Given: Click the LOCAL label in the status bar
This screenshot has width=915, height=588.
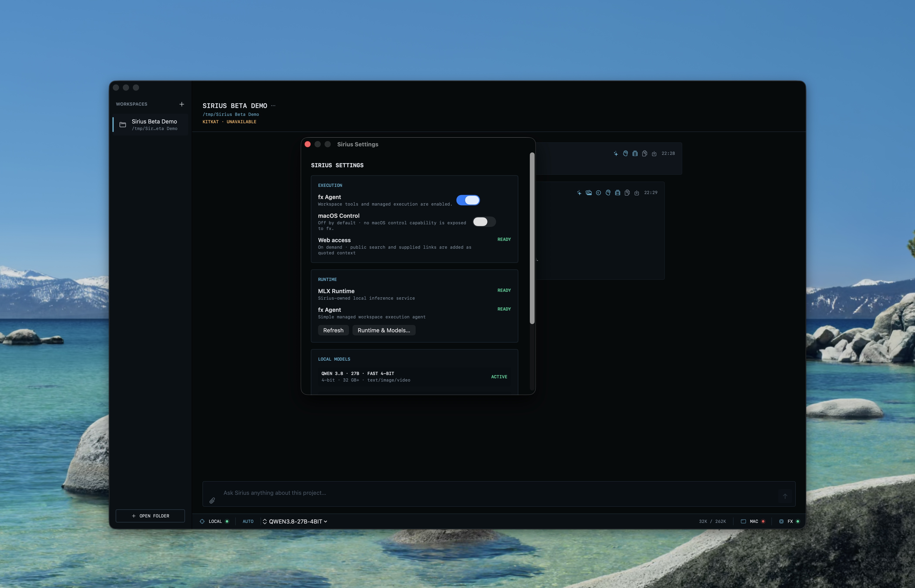Looking at the screenshot, I should tap(215, 522).
